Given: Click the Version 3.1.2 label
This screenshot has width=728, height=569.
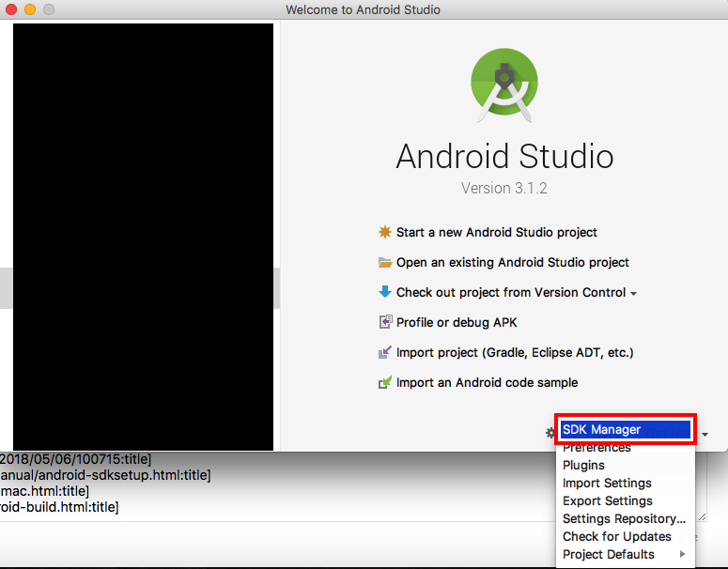Looking at the screenshot, I should pos(503,188).
